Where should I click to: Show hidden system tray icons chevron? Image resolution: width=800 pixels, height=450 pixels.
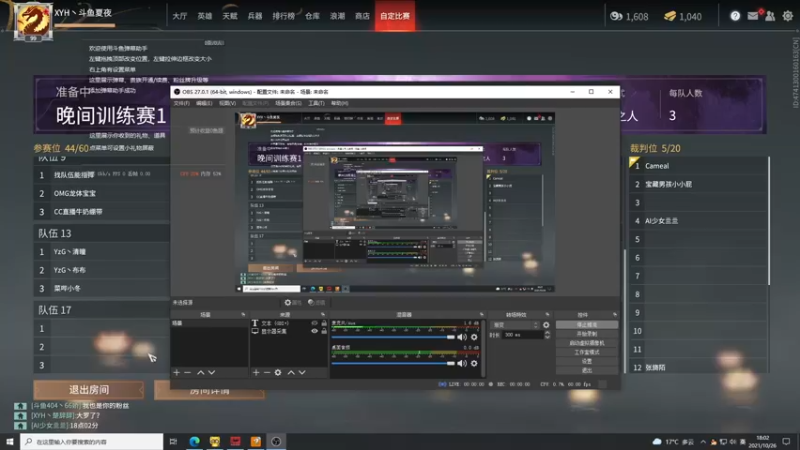pyautogui.click(x=703, y=442)
